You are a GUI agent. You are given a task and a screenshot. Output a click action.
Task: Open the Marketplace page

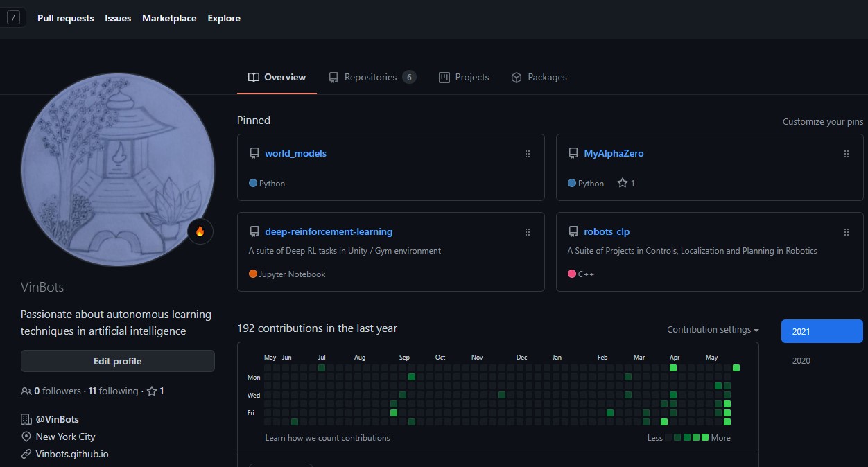(169, 19)
